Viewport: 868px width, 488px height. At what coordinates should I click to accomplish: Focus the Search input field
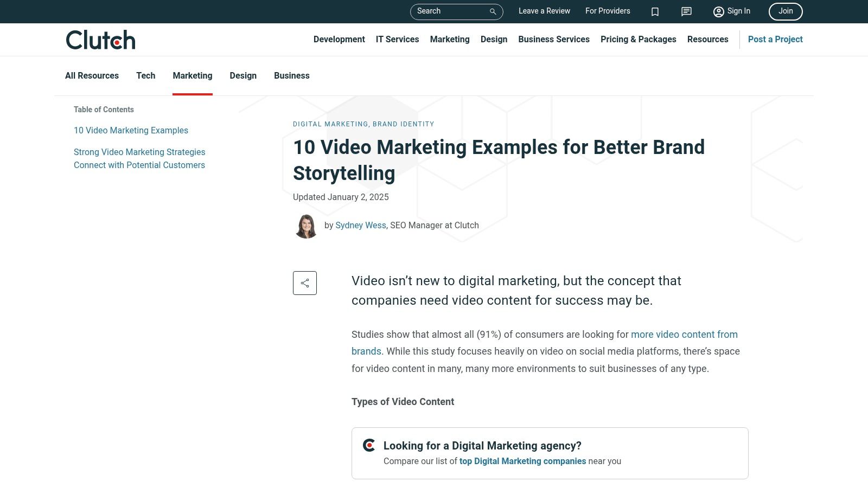pos(456,11)
